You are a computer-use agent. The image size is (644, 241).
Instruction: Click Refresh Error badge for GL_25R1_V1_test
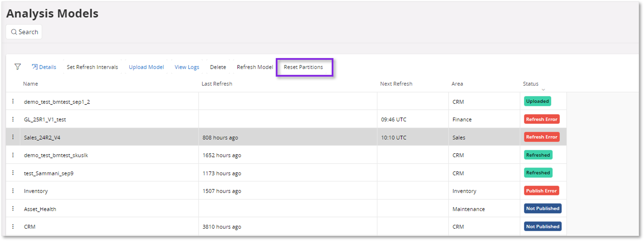click(542, 119)
